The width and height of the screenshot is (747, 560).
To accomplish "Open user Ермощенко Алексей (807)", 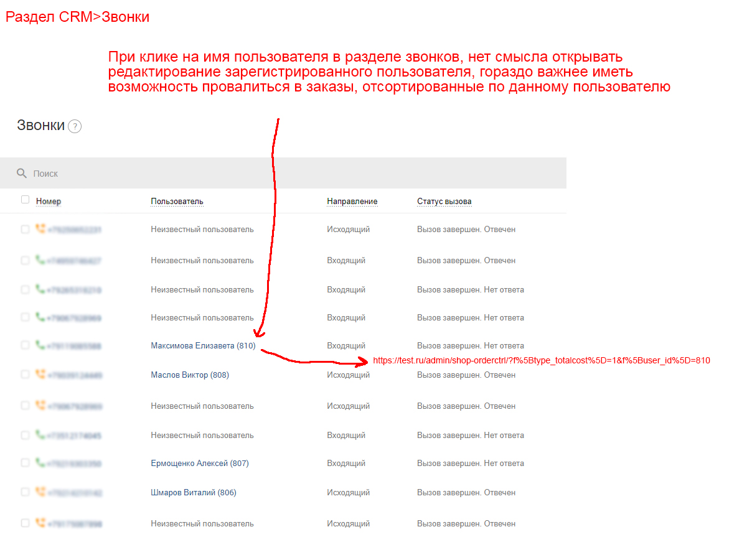I will coord(199,464).
